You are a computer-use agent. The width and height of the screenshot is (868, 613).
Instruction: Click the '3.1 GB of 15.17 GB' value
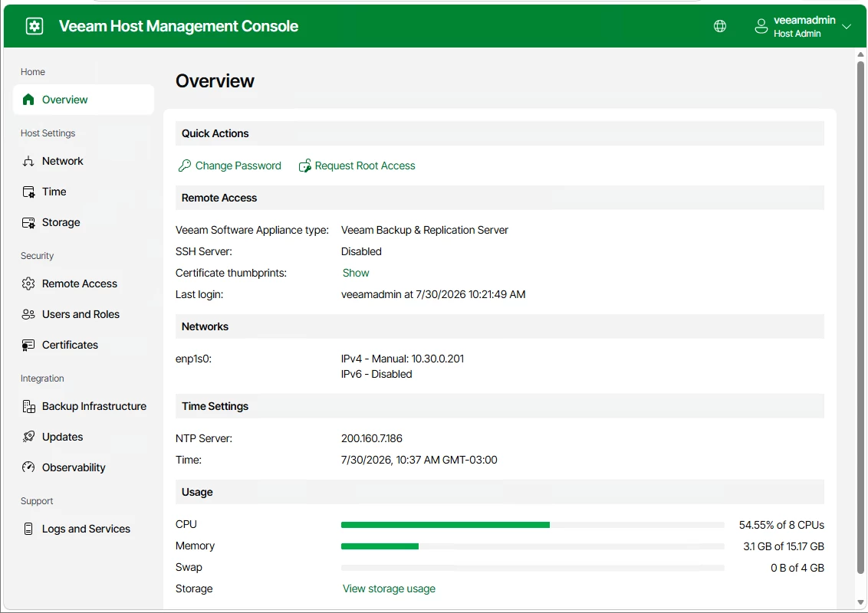(x=784, y=546)
